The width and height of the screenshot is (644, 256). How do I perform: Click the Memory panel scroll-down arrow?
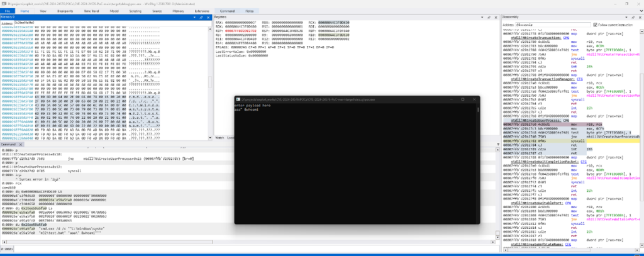coord(210,138)
